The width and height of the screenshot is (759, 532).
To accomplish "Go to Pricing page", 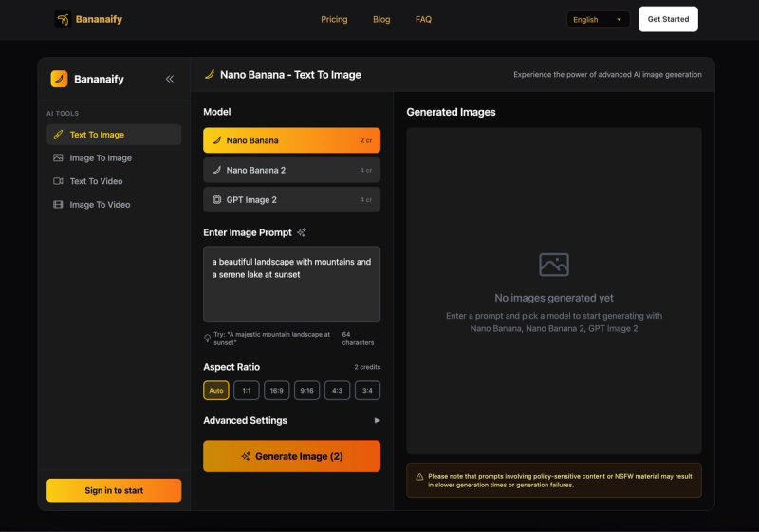I will click(x=334, y=19).
